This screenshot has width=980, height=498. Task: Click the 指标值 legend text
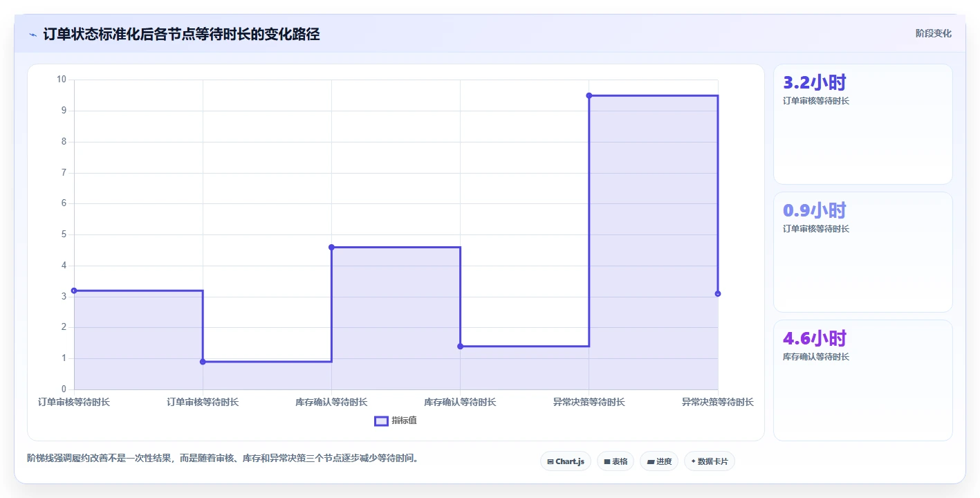click(404, 421)
